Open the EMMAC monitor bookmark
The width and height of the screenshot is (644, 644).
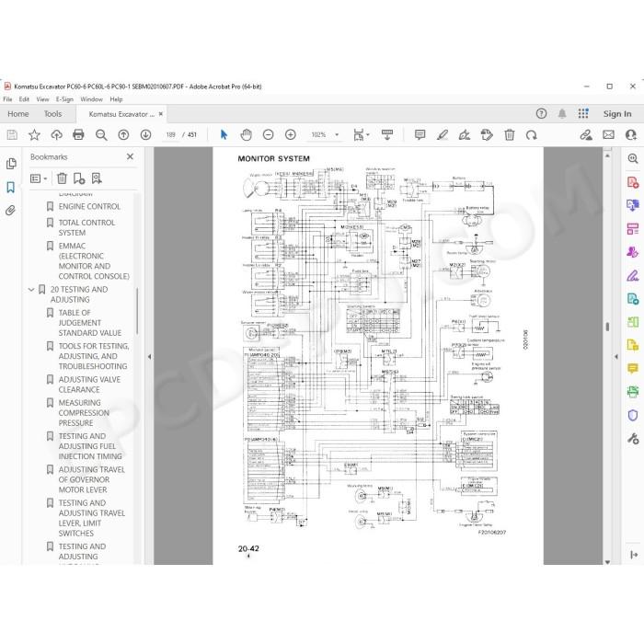(x=94, y=260)
